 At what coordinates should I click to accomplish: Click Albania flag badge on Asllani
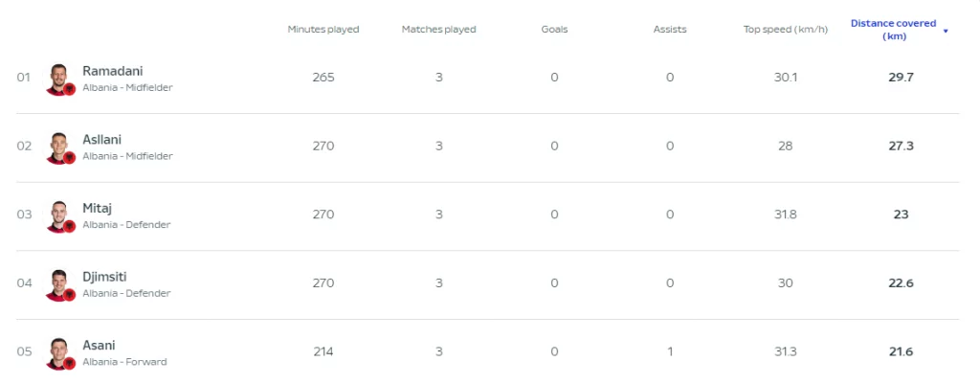(69, 158)
